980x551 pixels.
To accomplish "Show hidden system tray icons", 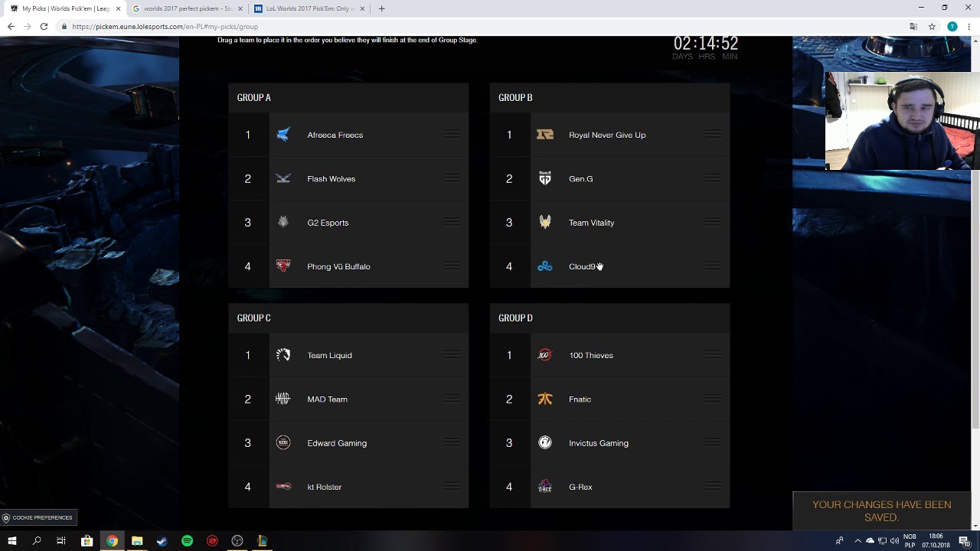I will [857, 541].
